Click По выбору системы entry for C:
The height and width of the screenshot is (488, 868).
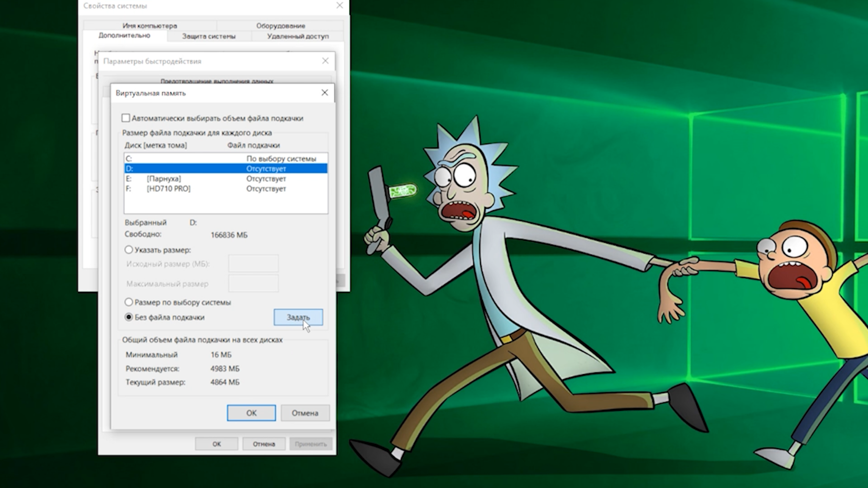(x=281, y=158)
